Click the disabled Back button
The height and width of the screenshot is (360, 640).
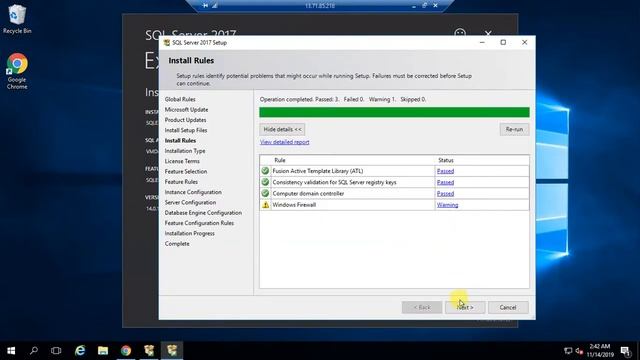[x=422, y=307]
